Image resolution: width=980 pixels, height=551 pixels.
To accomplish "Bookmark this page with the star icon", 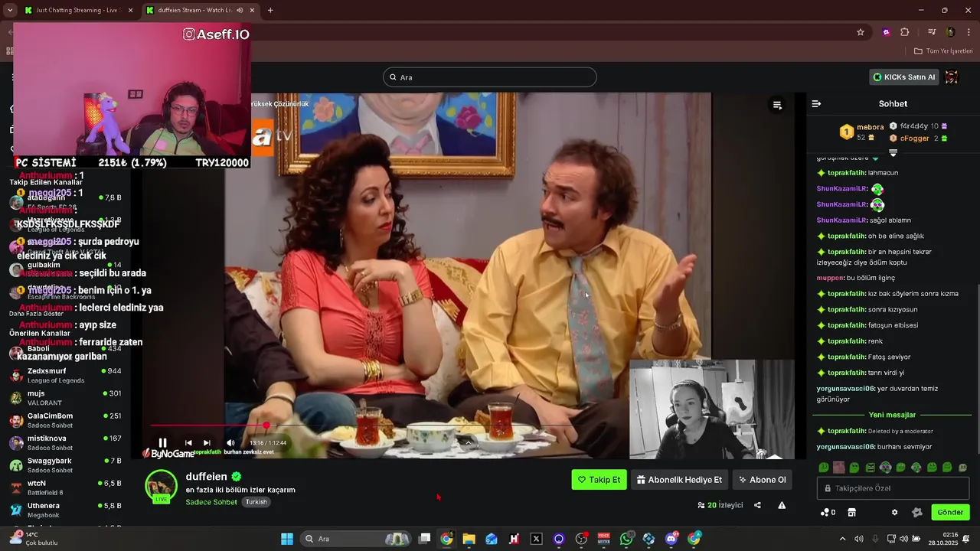I will pos(861,32).
